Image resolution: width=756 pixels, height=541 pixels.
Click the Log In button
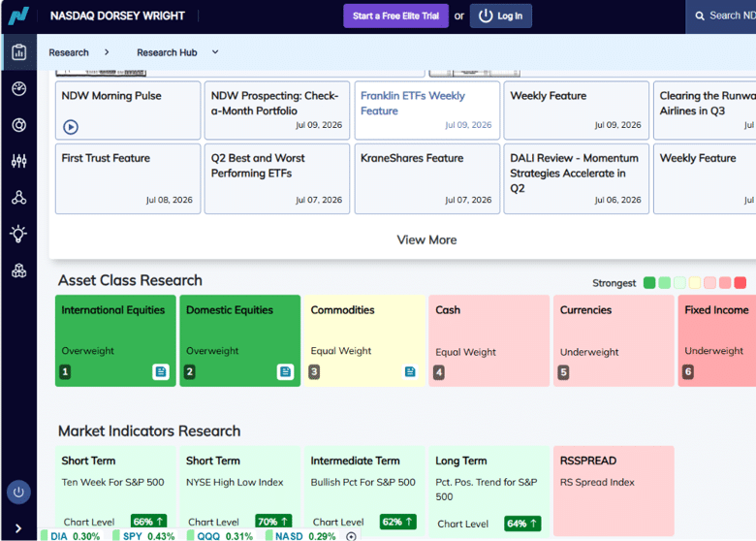pyautogui.click(x=501, y=16)
